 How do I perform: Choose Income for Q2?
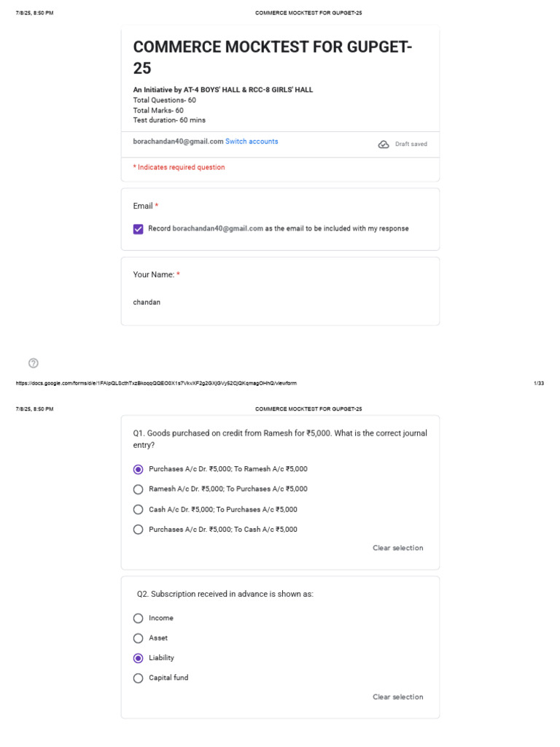(x=138, y=619)
